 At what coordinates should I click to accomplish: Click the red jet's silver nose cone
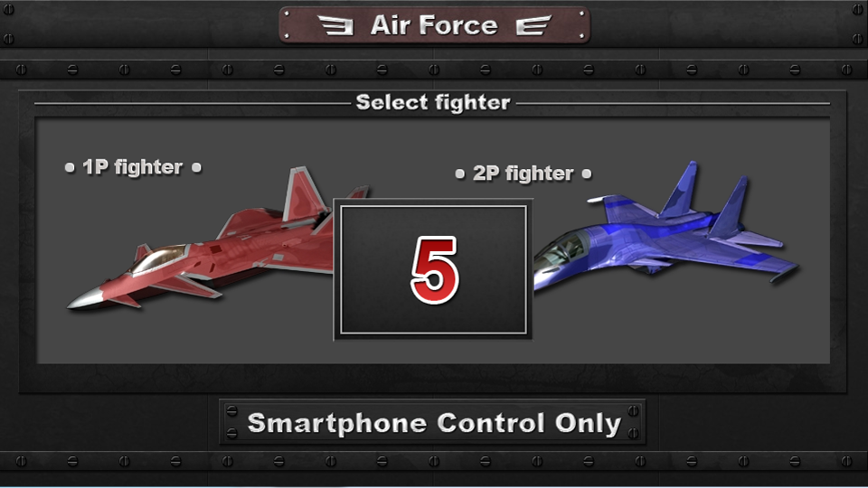86,299
